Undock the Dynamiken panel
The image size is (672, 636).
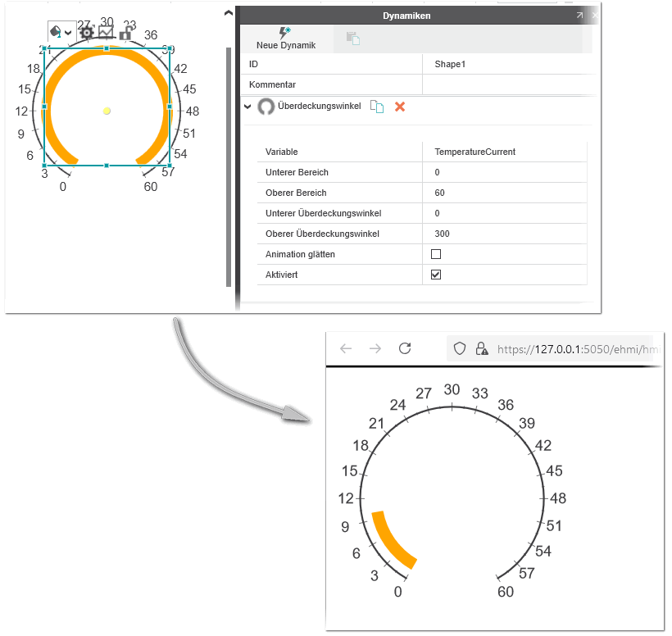coord(579,16)
